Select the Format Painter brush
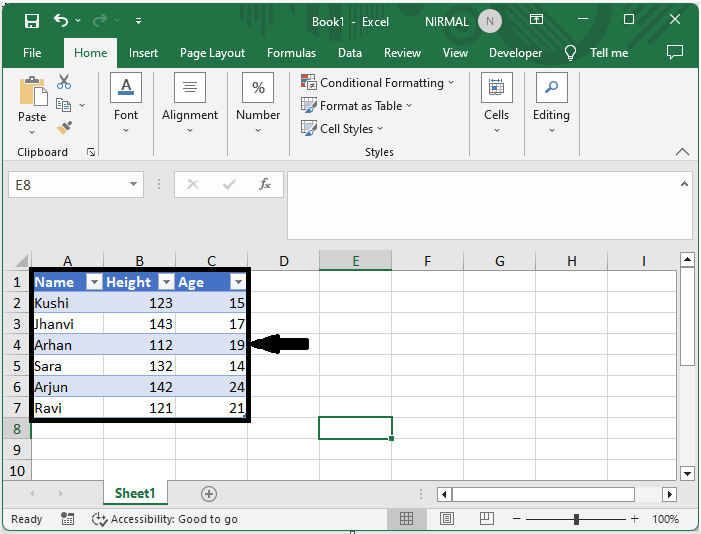The width and height of the screenshot is (701, 534). pos(64,127)
